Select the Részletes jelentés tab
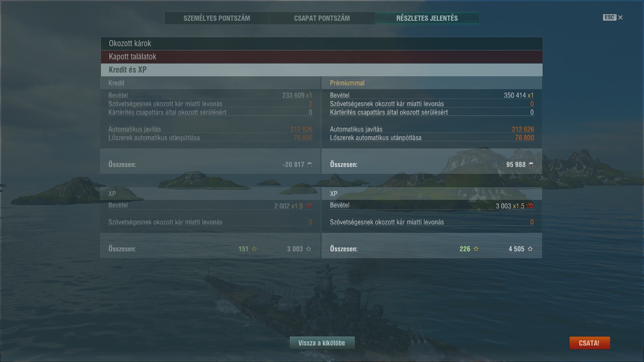 click(x=427, y=18)
